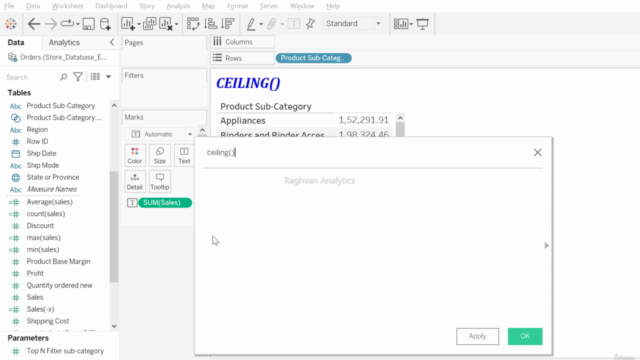Switch to the Analytics tab
Screen dimensions: 640x360
[64, 42]
